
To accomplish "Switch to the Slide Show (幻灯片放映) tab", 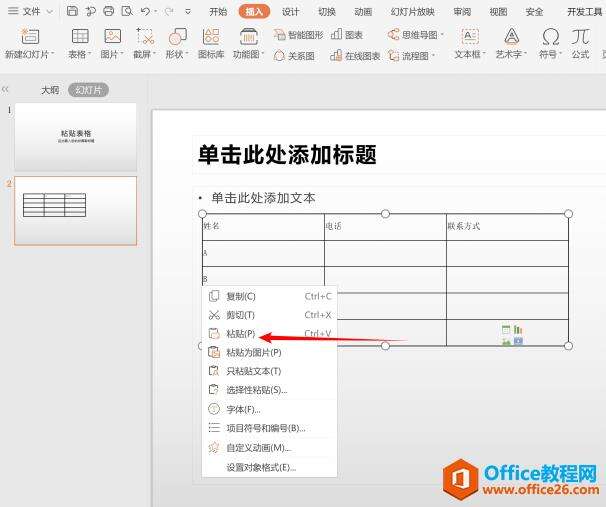I will pos(412,12).
